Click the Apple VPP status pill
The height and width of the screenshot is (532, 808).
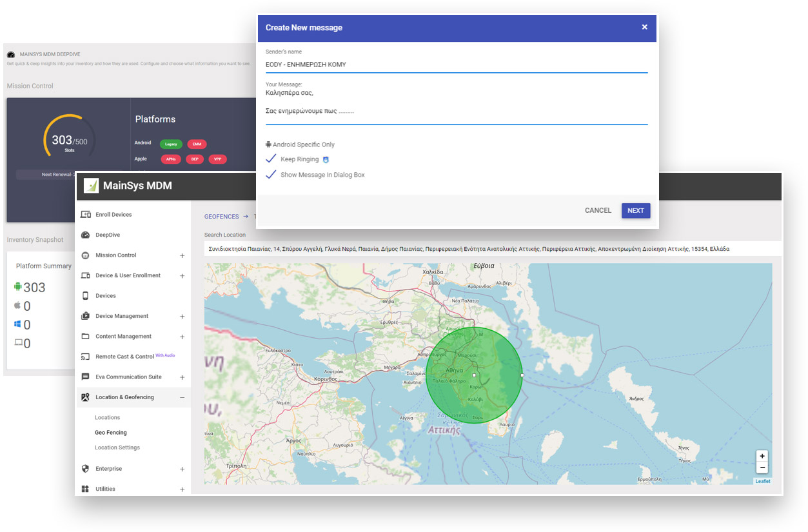pyautogui.click(x=217, y=159)
